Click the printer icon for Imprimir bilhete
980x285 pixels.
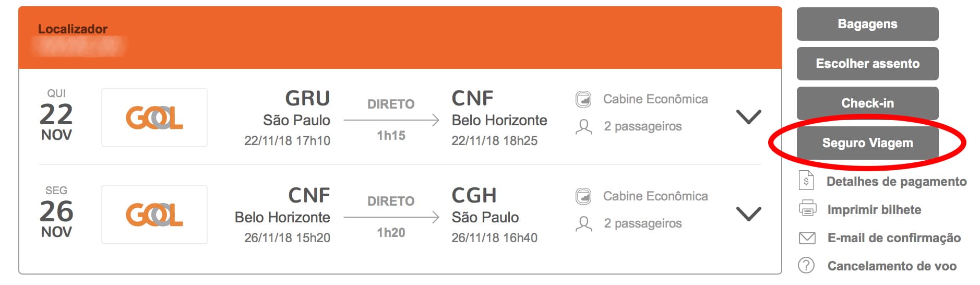pos(807,209)
